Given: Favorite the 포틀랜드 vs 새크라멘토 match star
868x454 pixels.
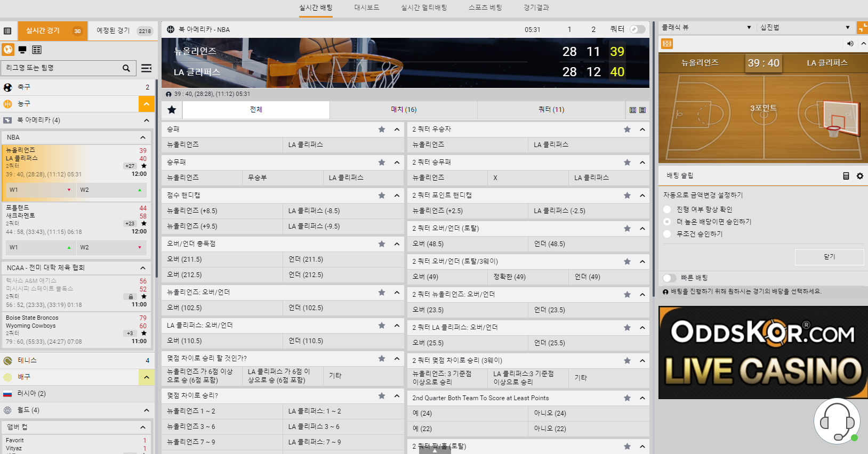Looking at the screenshot, I should tap(144, 224).
